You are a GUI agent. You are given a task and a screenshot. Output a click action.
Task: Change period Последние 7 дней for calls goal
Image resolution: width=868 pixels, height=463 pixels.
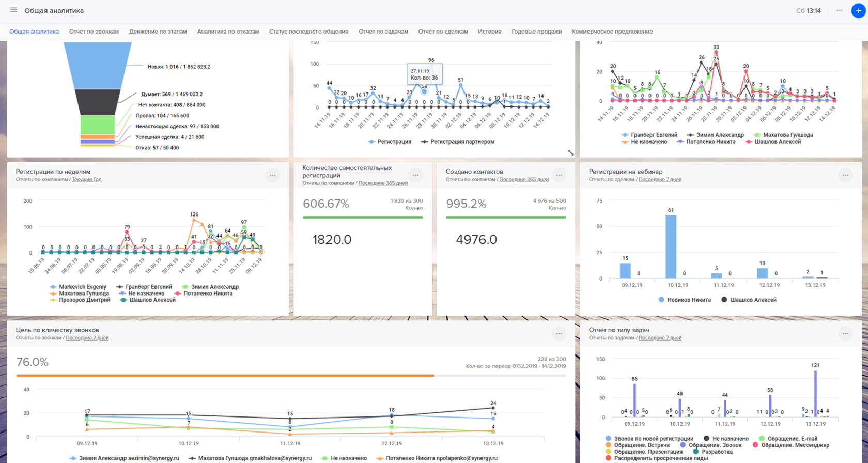click(87, 338)
